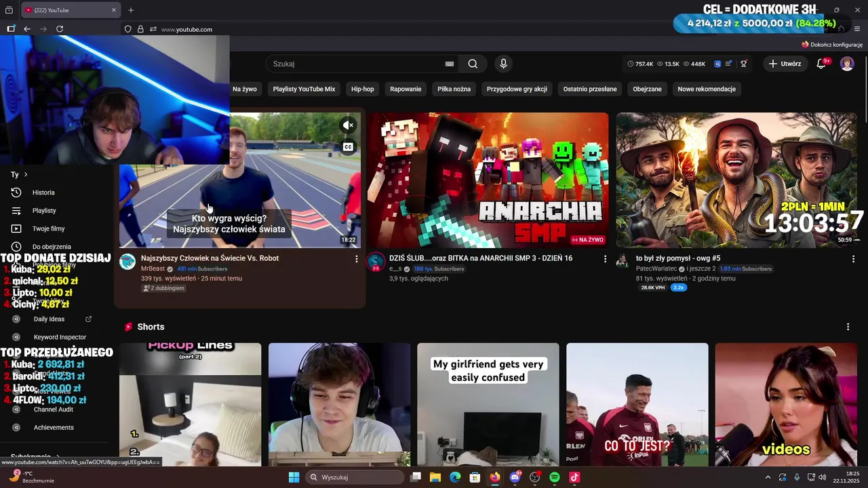
Task: Select the Rapowanie filter chip
Action: tap(406, 89)
